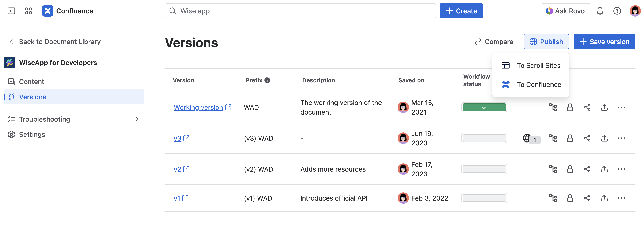Click the Save version button
Screen dimensions: 644x227
point(604,42)
